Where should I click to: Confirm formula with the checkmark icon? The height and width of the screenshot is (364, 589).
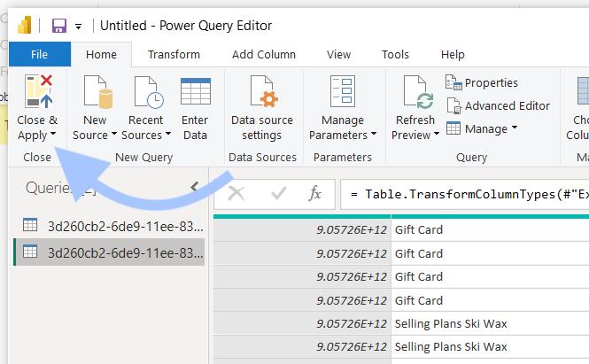pos(278,194)
